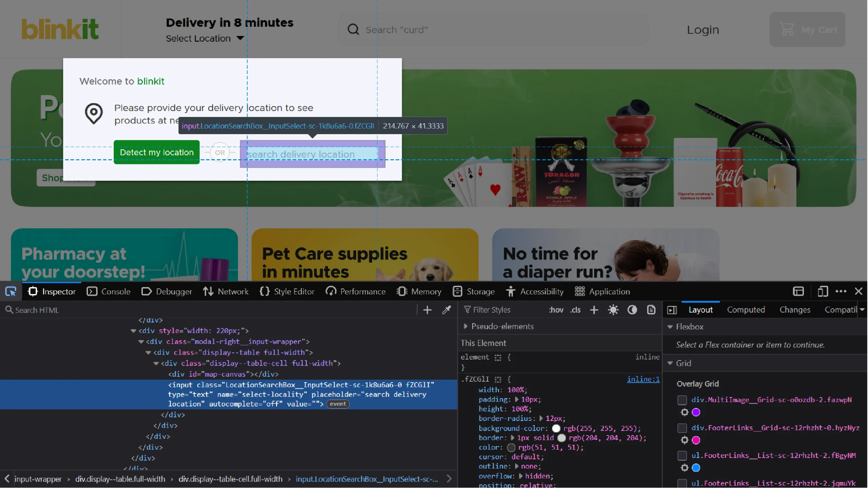868x488 pixels.
Task: Click the color rgb(51,51,51) swatch
Action: [x=511, y=448]
